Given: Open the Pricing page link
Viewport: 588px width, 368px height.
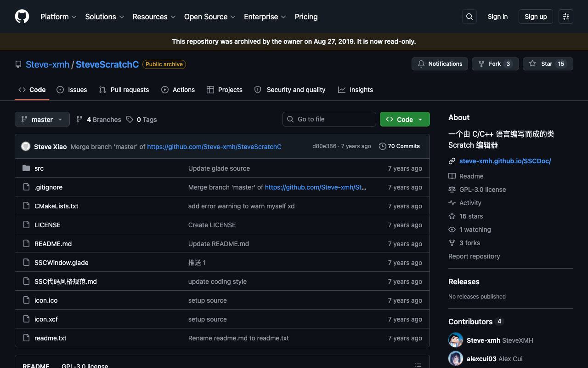Looking at the screenshot, I should click(306, 17).
